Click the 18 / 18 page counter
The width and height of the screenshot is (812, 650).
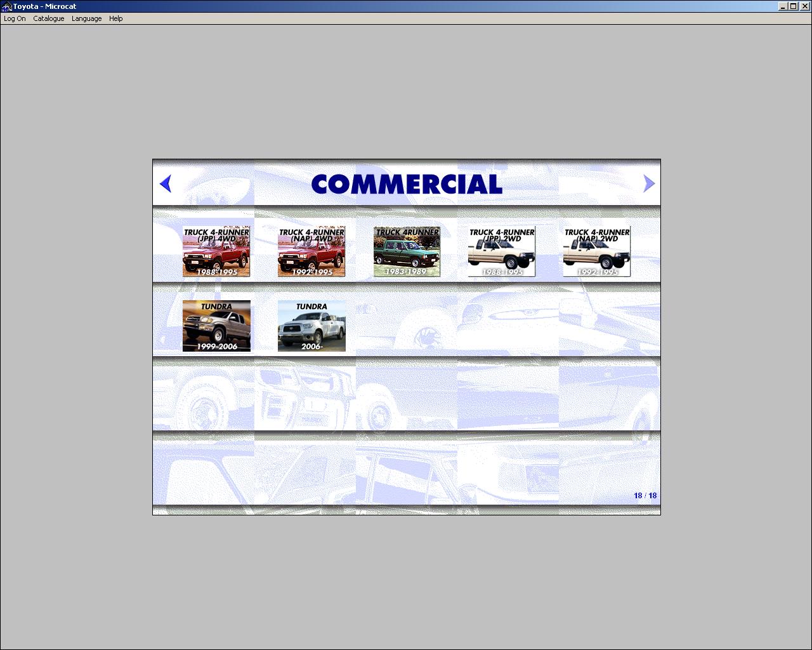click(645, 496)
